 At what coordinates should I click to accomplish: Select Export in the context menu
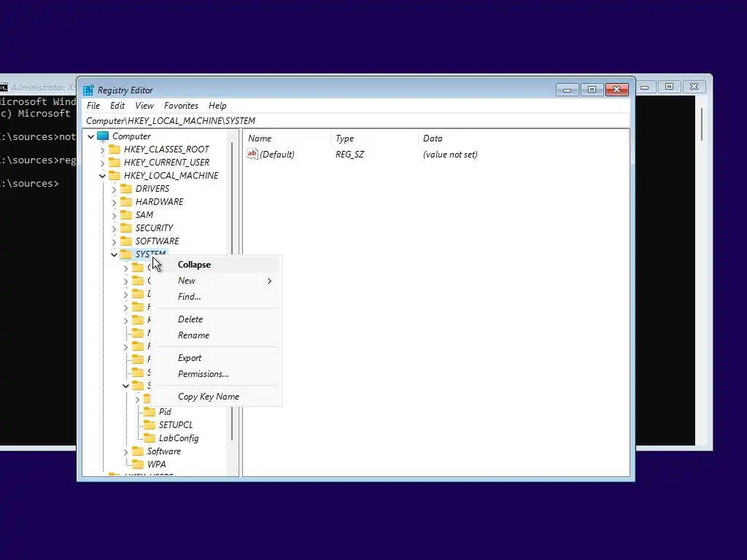[217, 358]
